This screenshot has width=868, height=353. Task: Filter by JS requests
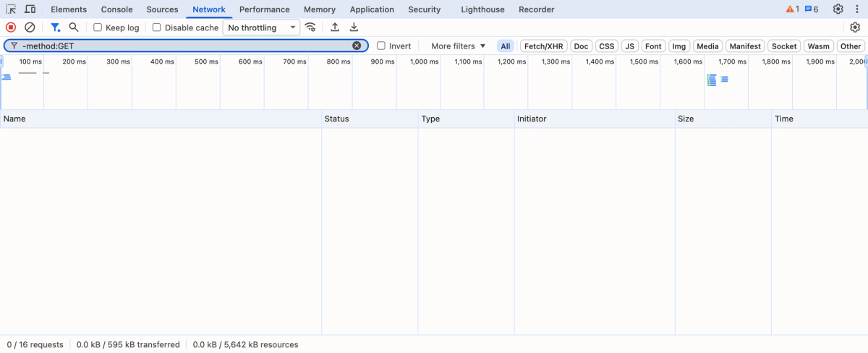click(x=629, y=46)
